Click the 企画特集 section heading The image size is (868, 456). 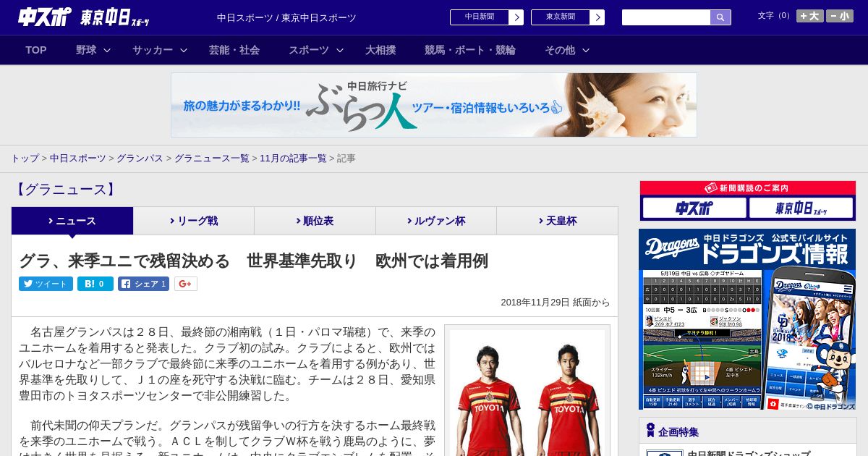[678, 432]
